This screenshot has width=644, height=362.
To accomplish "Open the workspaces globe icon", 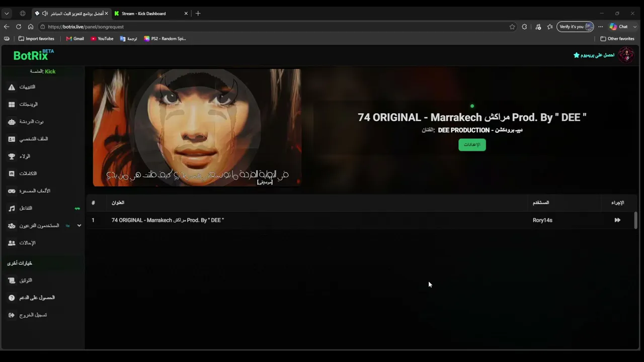I will click(23, 14).
